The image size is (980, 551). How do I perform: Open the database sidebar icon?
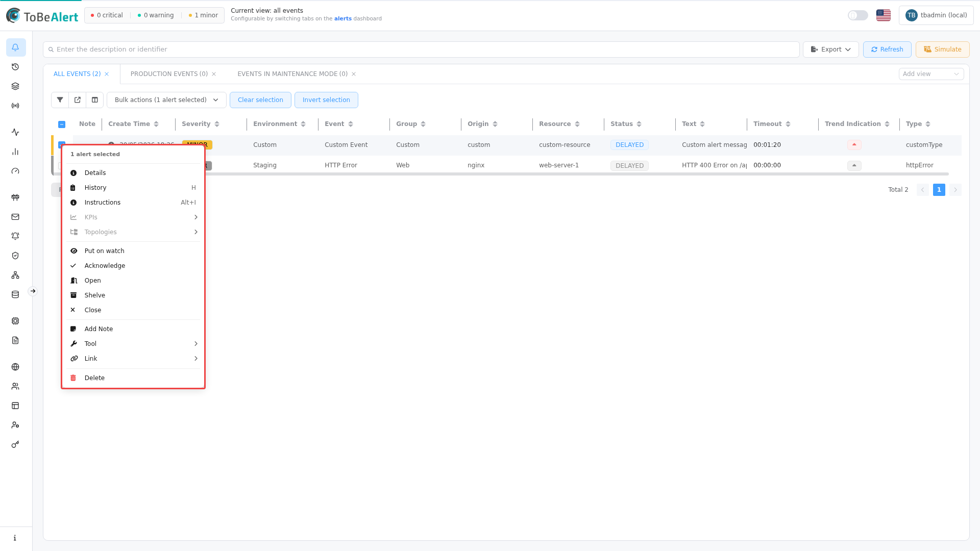coord(15,294)
